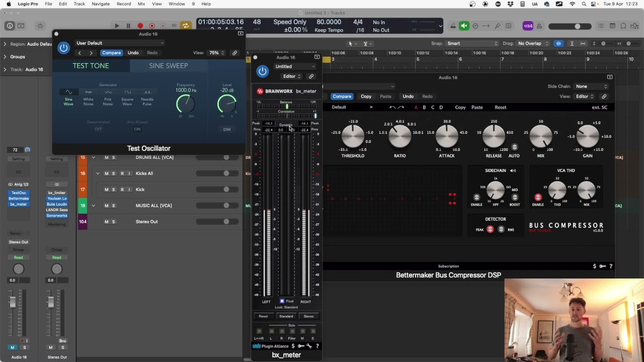644x362 pixels.
Task: Click the bx_meter question mark help icon
Action: (317, 346)
